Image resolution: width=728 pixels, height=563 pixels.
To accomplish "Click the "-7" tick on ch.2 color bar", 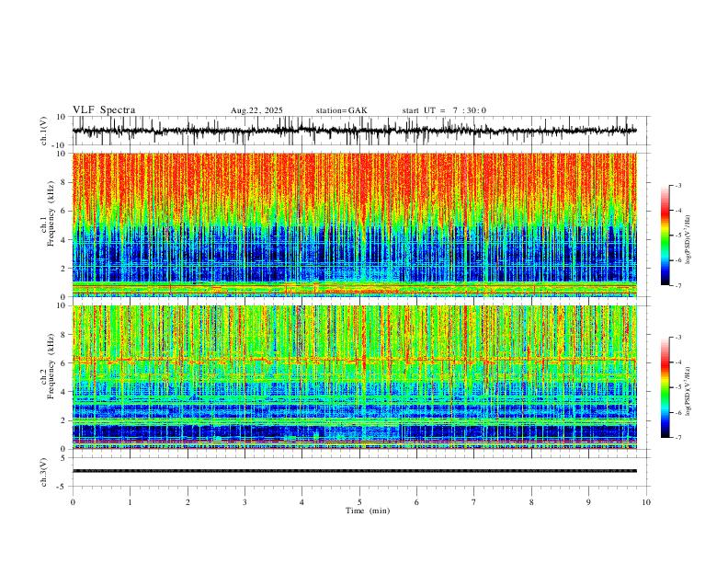I will pyautogui.click(x=677, y=437).
